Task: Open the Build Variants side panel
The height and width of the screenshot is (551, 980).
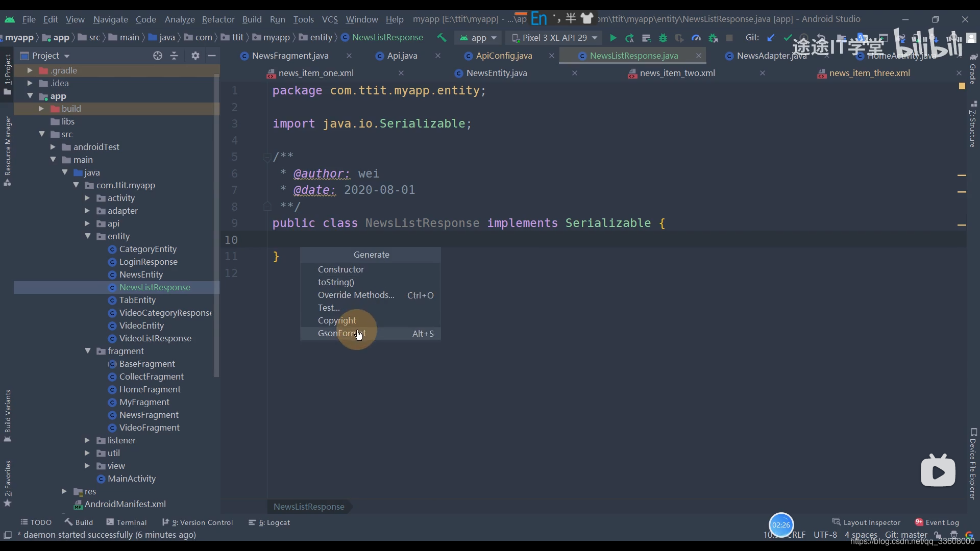Action: [x=8, y=416]
